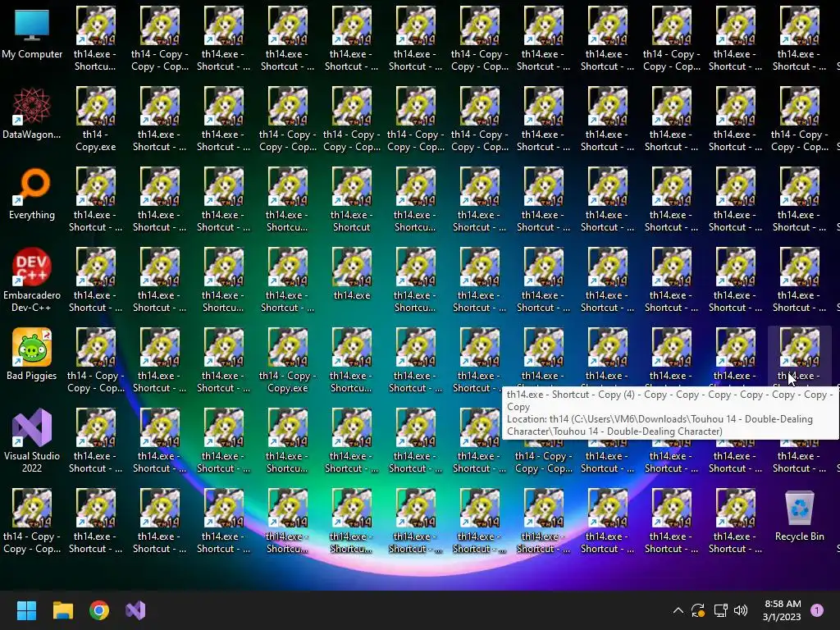Open File Explorer from the taskbar
Image resolution: width=840 pixels, height=630 pixels.
pyautogui.click(x=62, y=610)
